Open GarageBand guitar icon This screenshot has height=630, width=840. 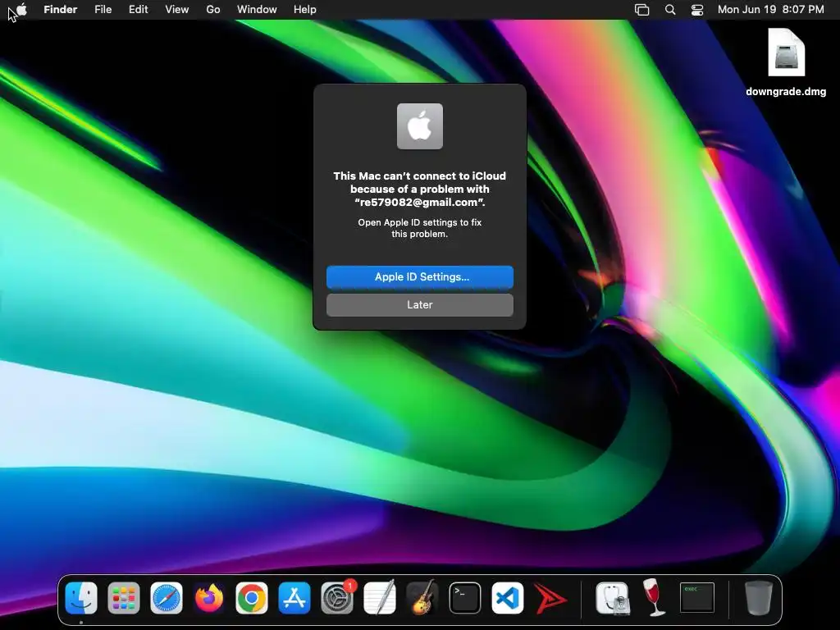pyautogui.click(x=422, y=598)
